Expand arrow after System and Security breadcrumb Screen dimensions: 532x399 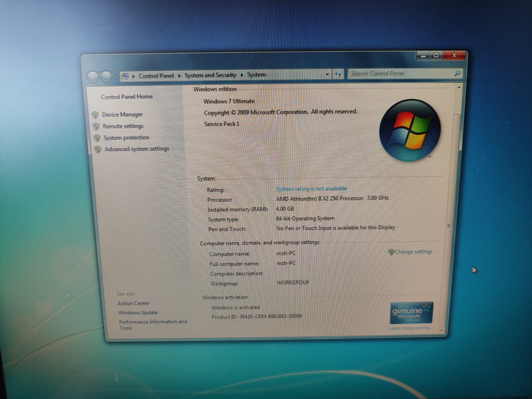(x=242, y=75)
